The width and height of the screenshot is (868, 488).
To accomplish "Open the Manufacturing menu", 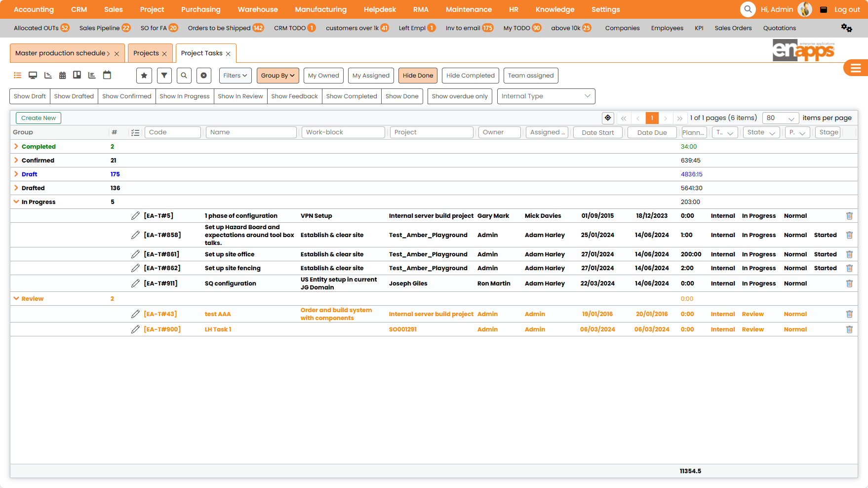I will [x=321, y=9].
